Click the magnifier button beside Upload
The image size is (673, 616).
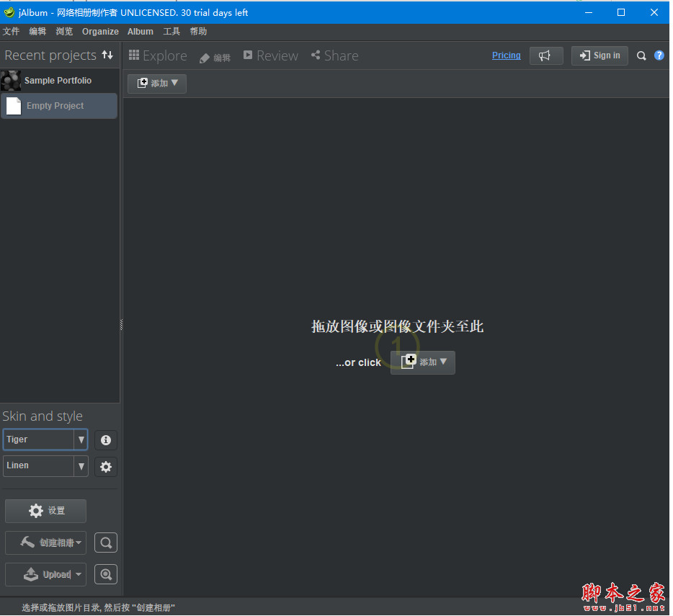[106, 574]
